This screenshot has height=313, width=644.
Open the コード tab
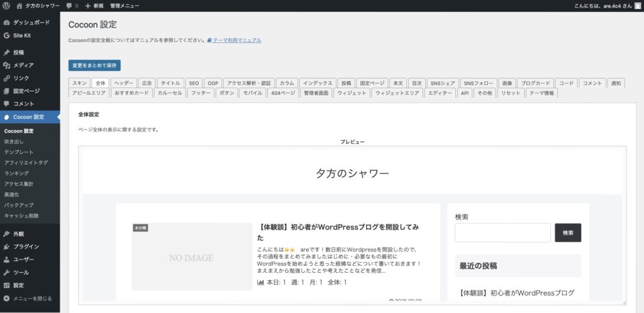567,83
